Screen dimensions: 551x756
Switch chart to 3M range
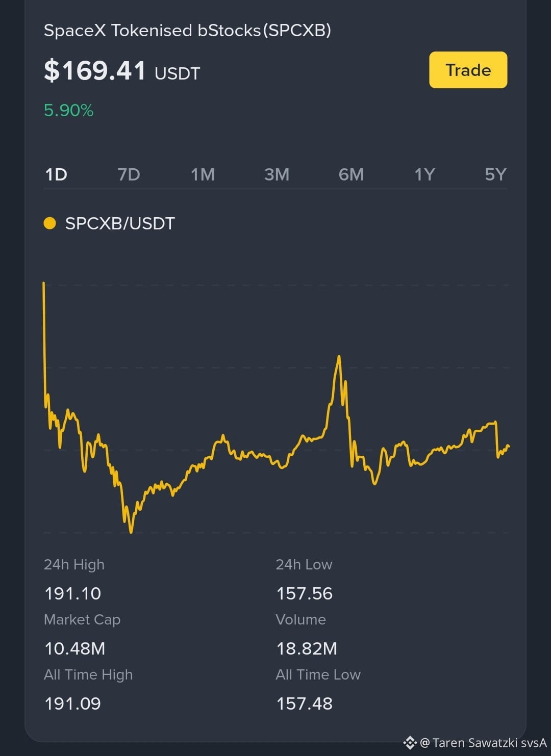click(277, 175)
